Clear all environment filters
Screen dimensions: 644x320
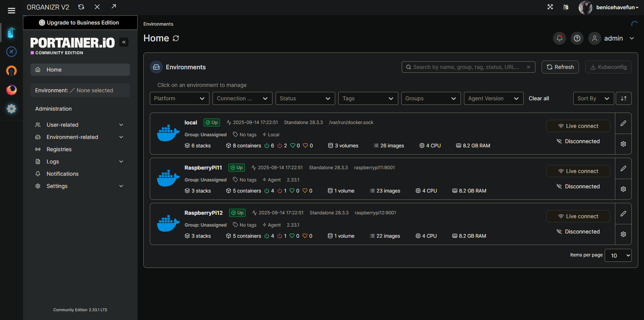539,98
